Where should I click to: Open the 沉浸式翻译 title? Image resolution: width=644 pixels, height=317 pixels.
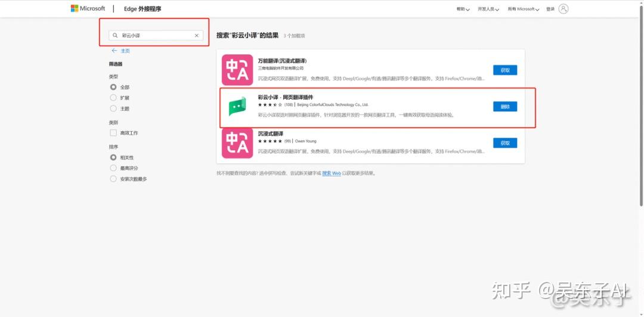coord(271,133)
